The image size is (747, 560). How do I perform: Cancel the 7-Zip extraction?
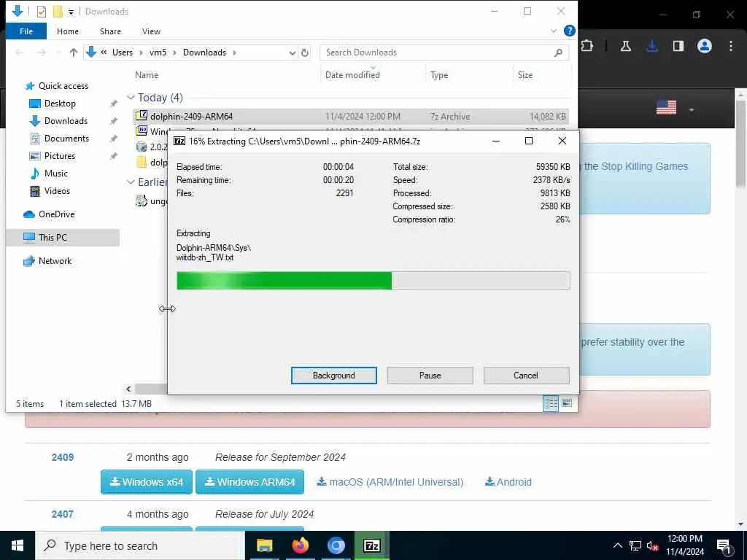[x=526, y=376]
